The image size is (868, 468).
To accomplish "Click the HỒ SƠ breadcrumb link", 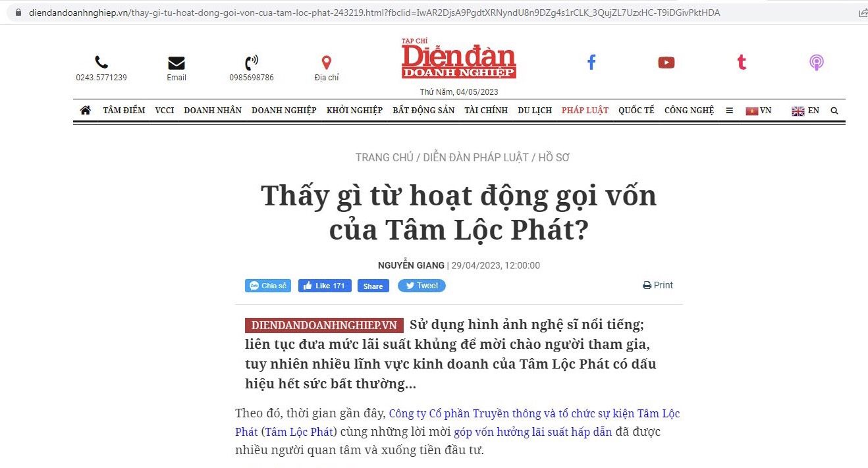I will pos(554,157).
